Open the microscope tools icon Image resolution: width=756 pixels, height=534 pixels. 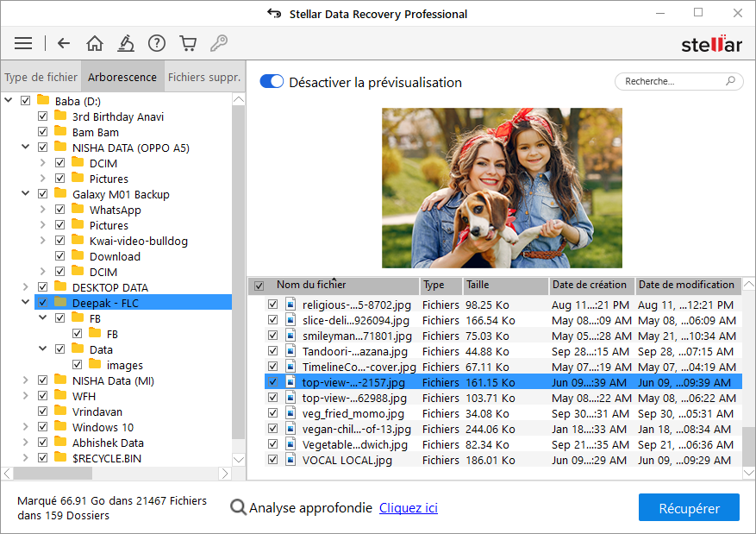pos(126,43)
